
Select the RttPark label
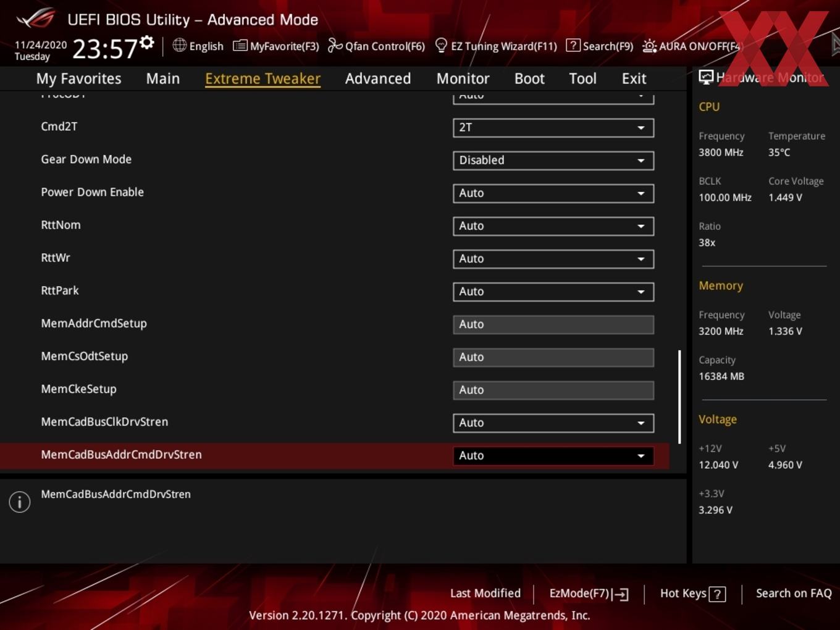pyautogui.click(x=60, y=290)
